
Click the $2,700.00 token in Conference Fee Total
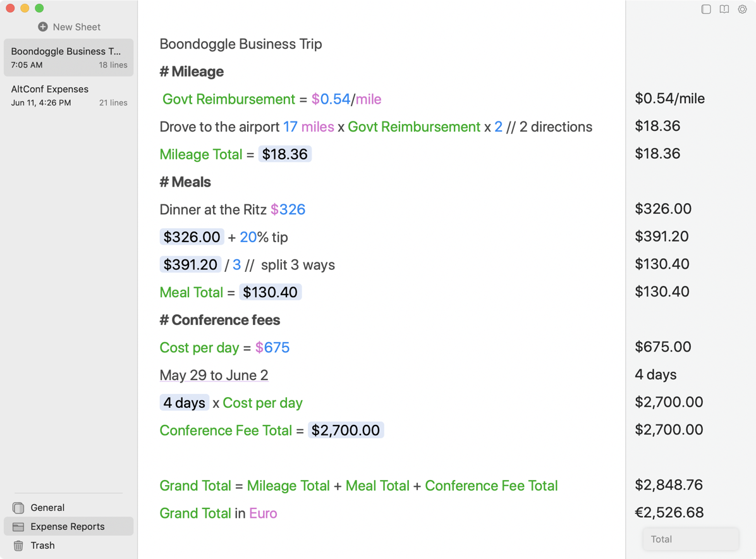pyautogui.click(x=345, y=431)
